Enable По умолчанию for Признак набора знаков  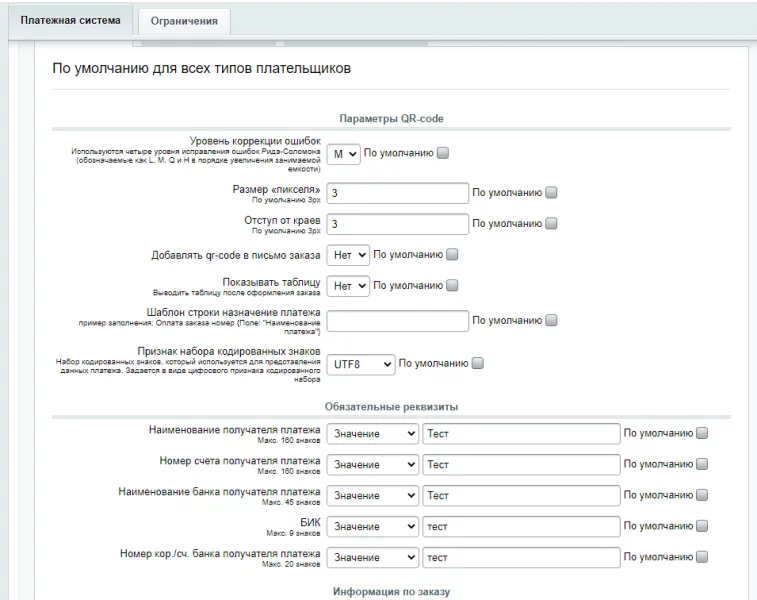477,364
